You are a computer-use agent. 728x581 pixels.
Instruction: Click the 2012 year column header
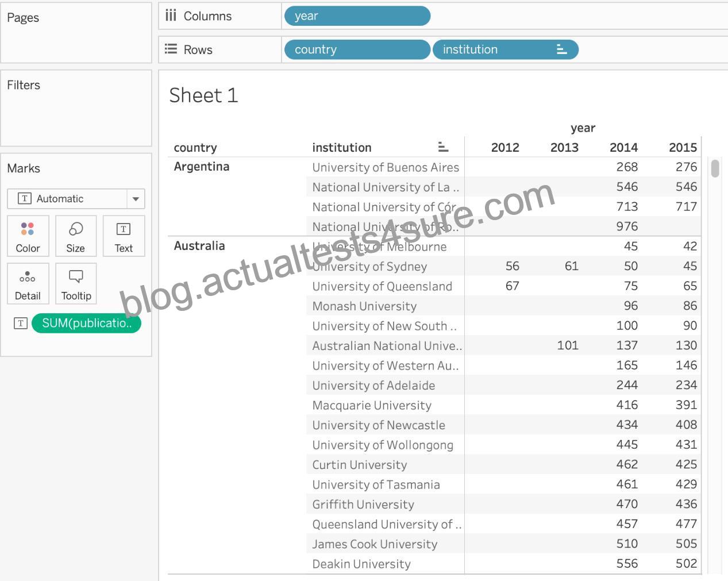coord(505,148)
